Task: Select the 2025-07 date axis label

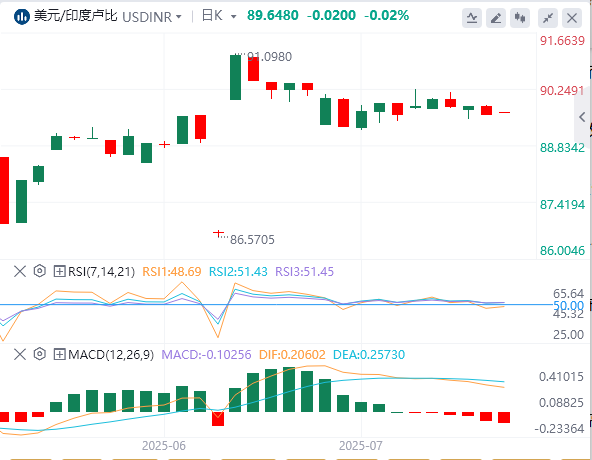Action: tap(361, 446)
